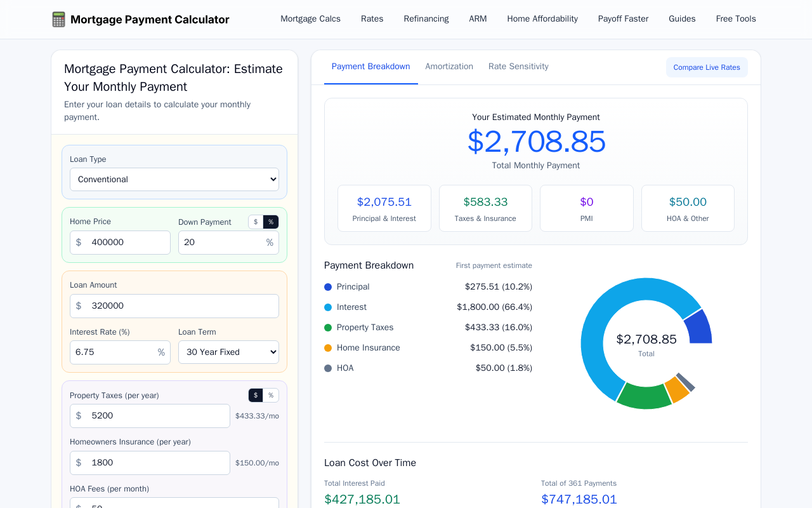This screenshot has width=812, height=508.
Task: Click the $50.00 (1.8%) HOA value
Action: tap(504, 368)
